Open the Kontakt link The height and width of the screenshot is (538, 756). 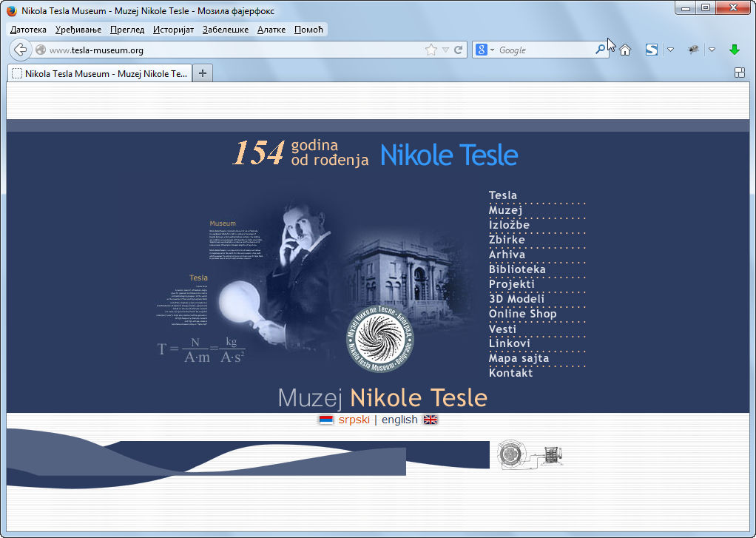pos(510,372)
